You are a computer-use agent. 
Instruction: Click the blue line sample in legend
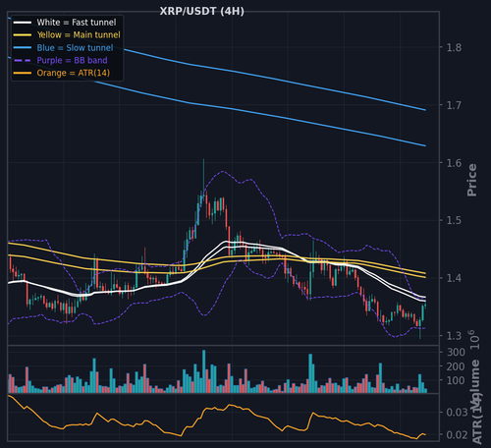pos(23,48)
